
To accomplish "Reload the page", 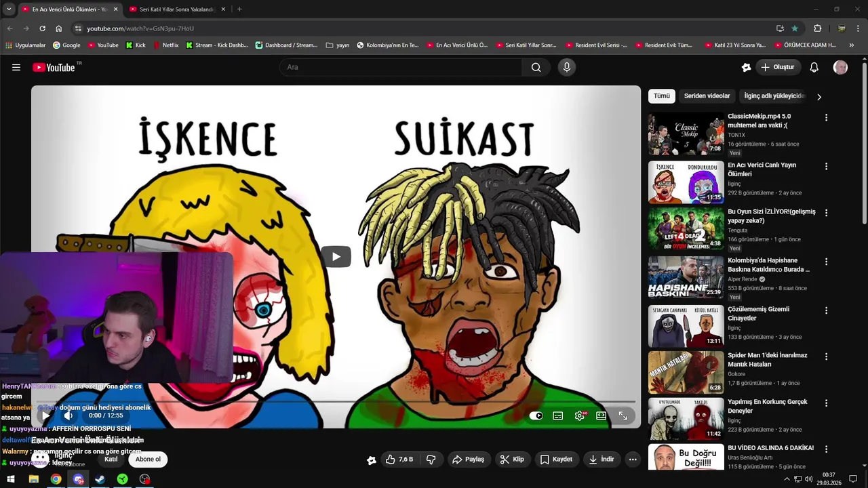I will 42,28.
